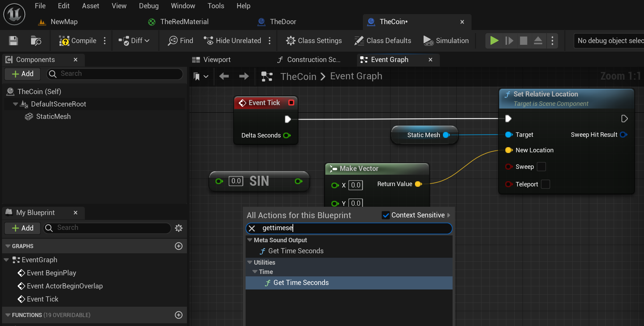
Task: Click Delta Seconds output pin
Action: tap(287, 135)
